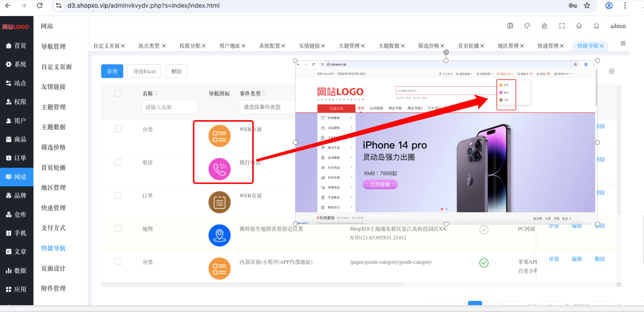644x312 pixels.
Task: Check the box for the 内部页面 分类 row
Action: (x=118, y=261)
